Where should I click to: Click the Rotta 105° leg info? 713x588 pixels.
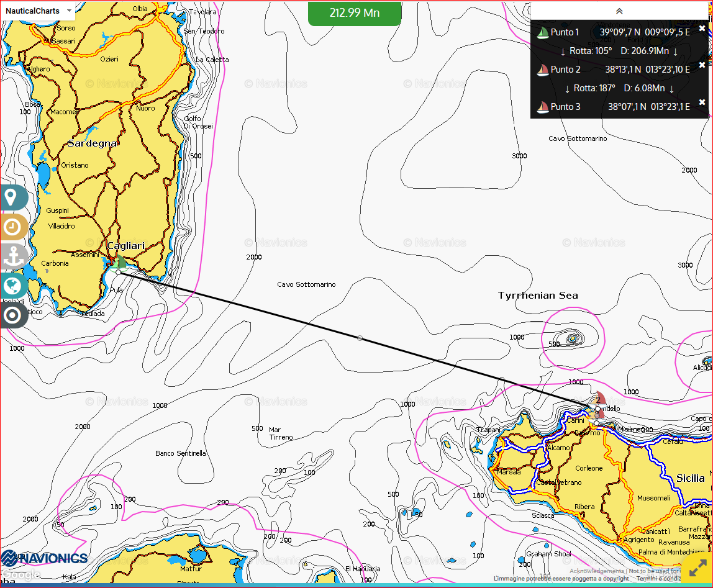(590, 51)
